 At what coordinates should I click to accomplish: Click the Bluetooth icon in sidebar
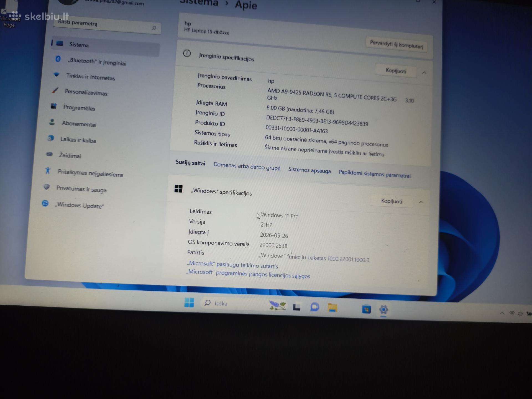click(58, 59)
